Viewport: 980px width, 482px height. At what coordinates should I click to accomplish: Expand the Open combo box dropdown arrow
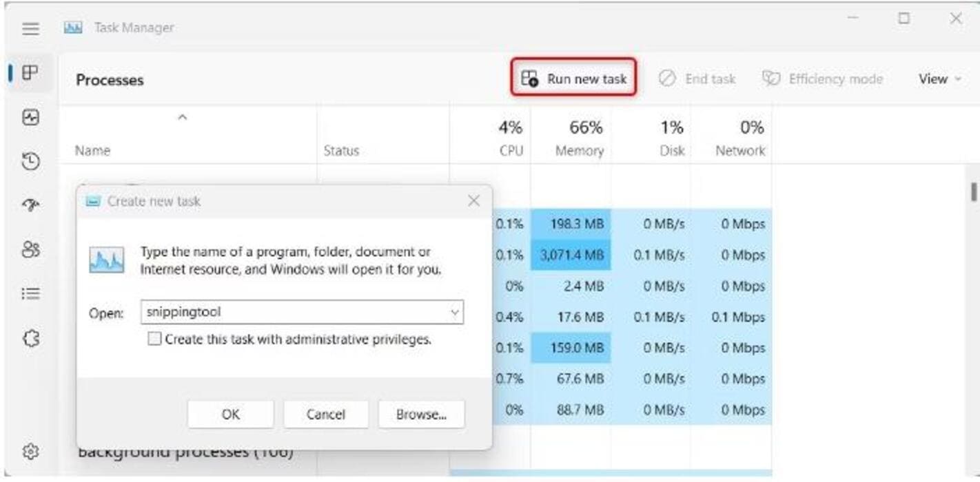[x=455, y=312]
